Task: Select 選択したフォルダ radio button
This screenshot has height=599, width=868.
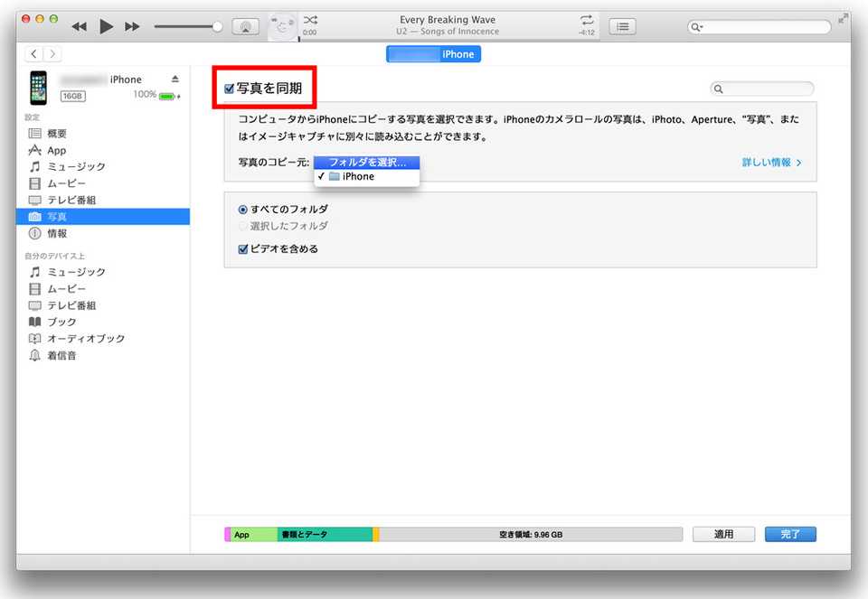Action: (242, 226)
